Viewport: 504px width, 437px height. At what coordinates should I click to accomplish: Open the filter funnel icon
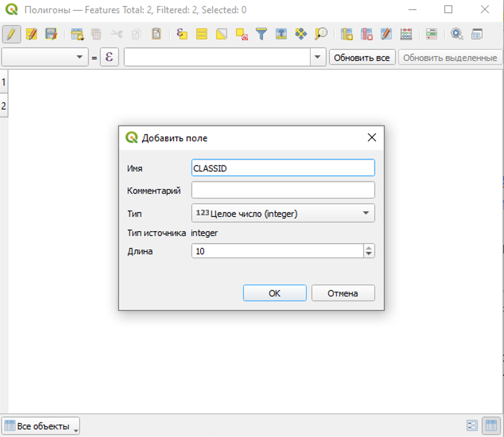261,34
